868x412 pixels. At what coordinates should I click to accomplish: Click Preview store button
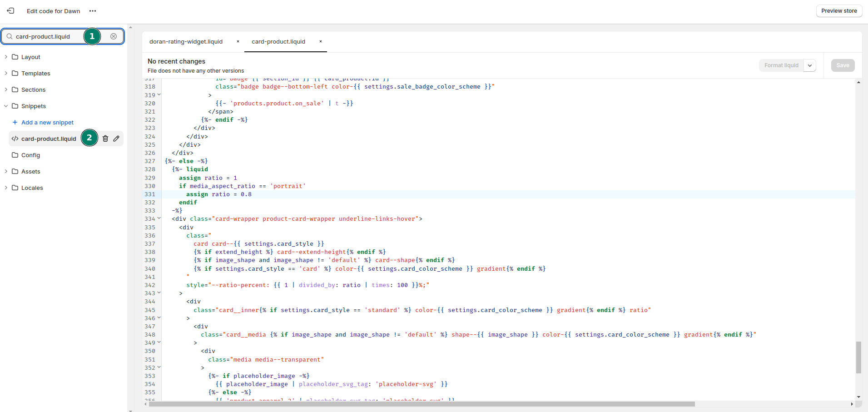click(x=839, y=11)
